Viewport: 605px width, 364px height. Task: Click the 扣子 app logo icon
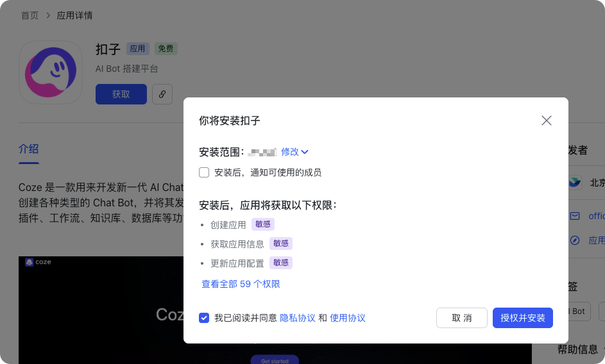51,72
